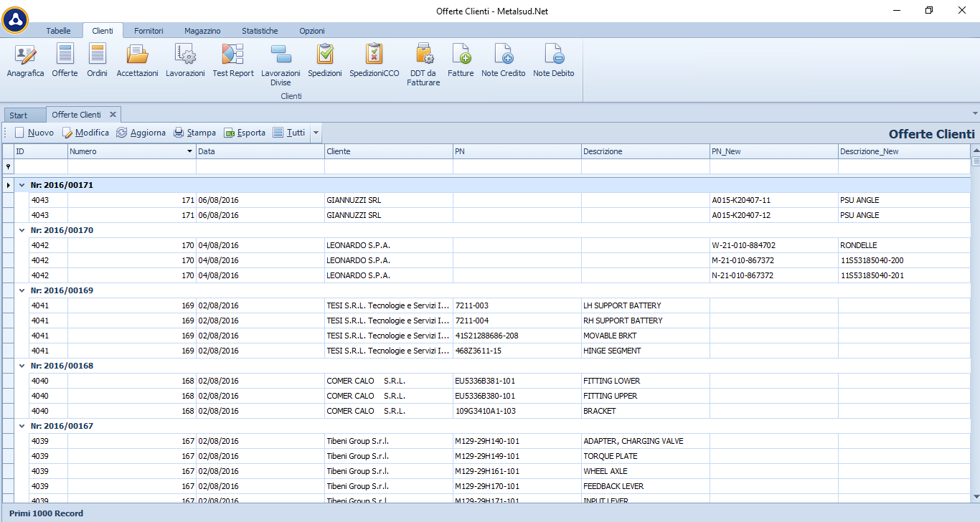Switch to the Opzioni ribbon tab

[x=312, y=31]
